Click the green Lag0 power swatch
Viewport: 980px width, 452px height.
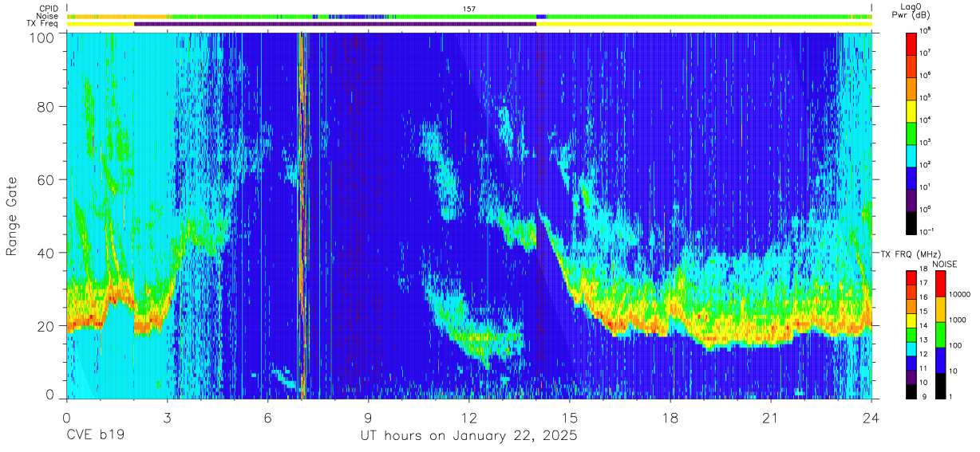[911, 132]
